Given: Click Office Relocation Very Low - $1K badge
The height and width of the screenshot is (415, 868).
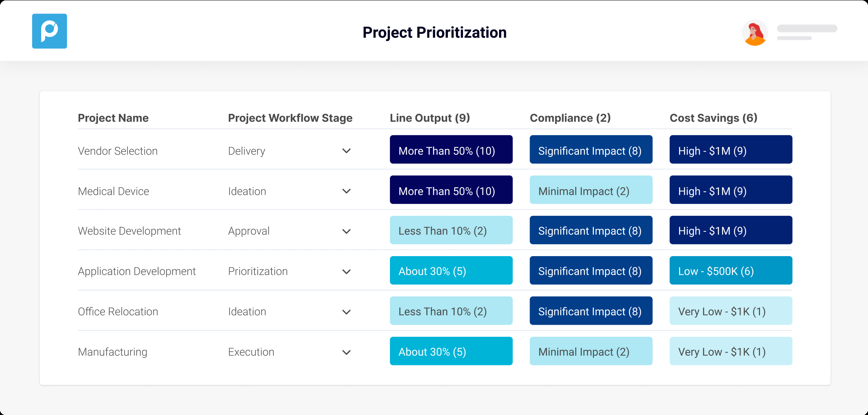Looking at the screenshot, I should pyautogui.click(x=731, y=311).
